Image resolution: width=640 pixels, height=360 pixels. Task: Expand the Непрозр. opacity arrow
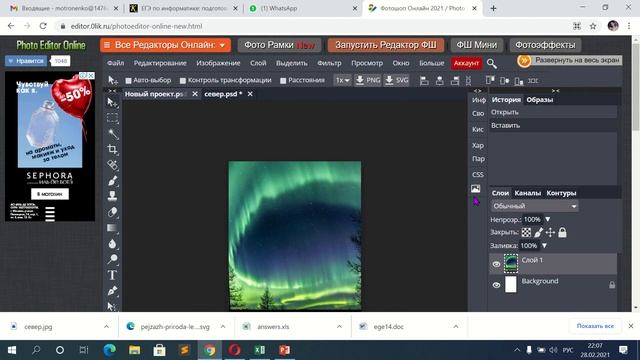click(x=548, y=220)
